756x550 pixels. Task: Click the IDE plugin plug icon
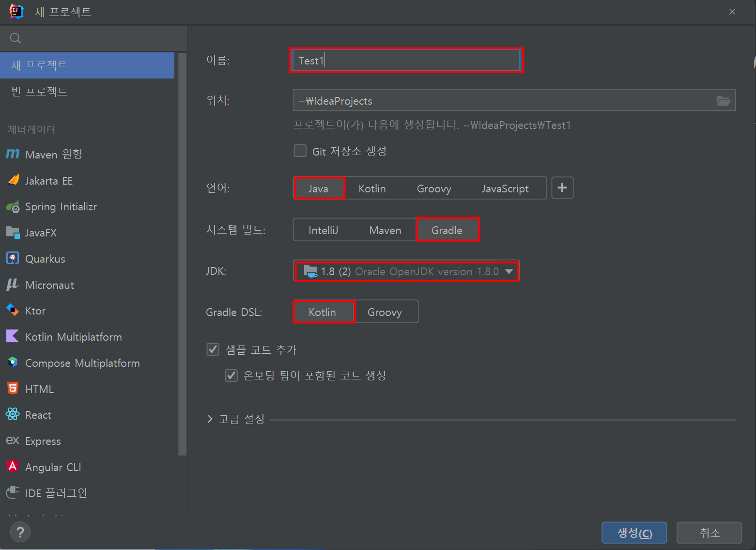[13, 492]
